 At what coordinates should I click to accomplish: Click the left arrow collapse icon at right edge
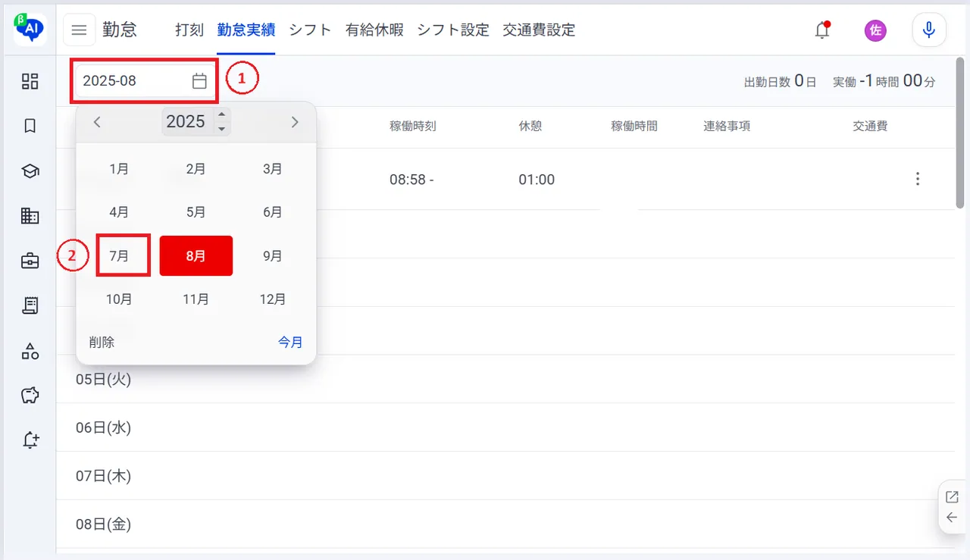coord(953,518)
